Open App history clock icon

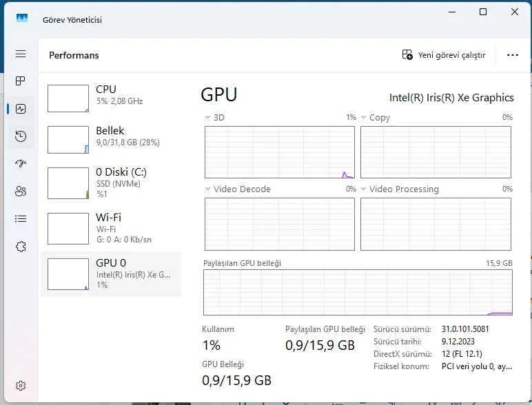pyautogui.click(x=21, y=136)
